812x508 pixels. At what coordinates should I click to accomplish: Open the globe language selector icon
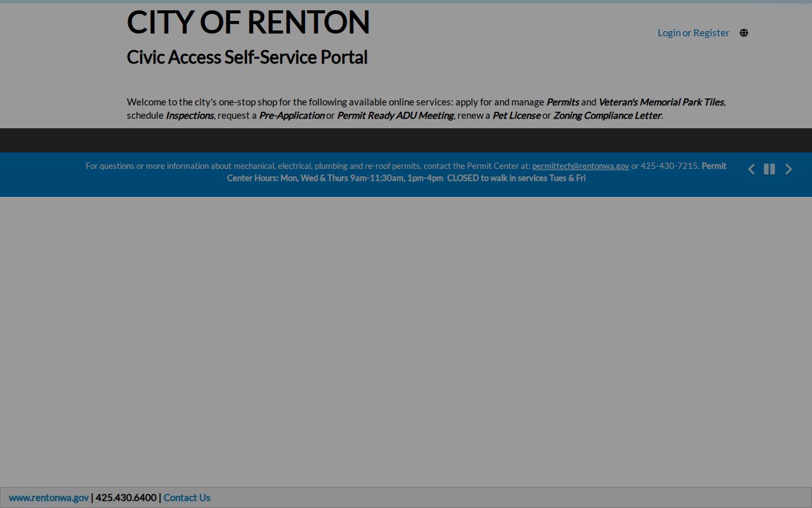[743, 33]
